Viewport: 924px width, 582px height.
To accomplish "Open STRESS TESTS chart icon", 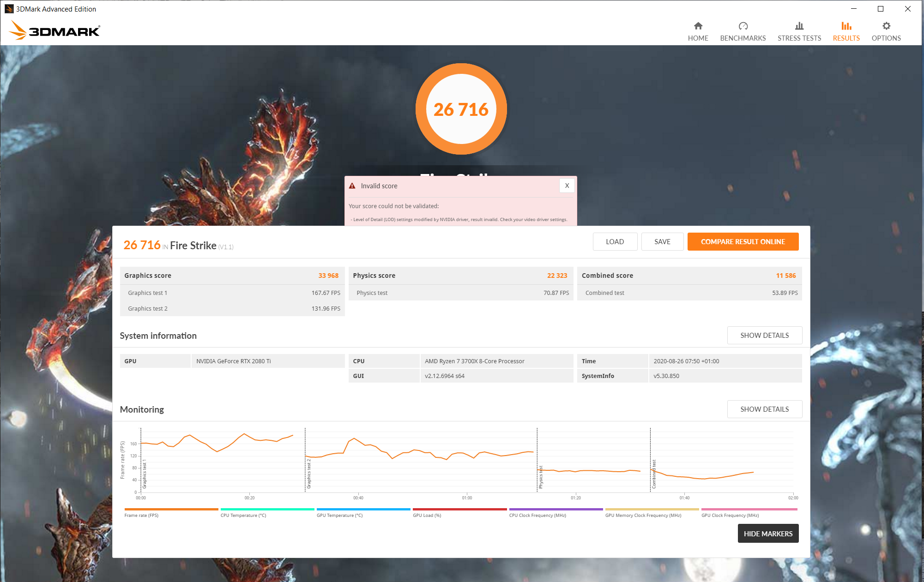I will point(799,26).
